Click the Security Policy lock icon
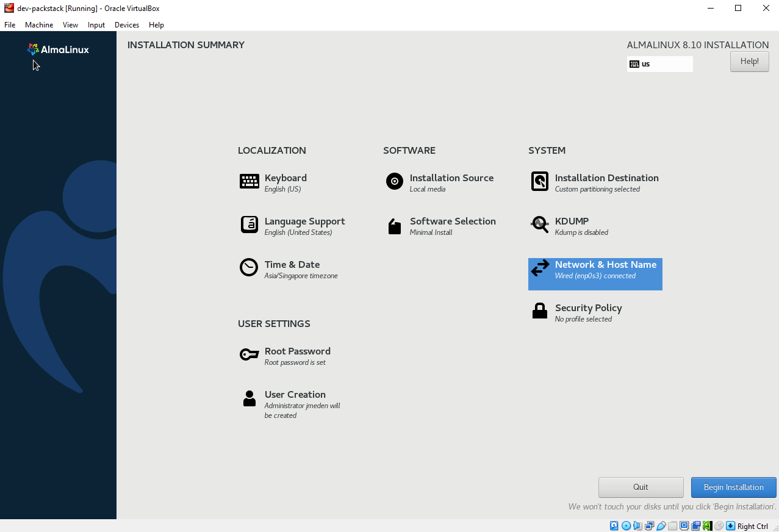The image size is (779, 532). coord(540,311)
